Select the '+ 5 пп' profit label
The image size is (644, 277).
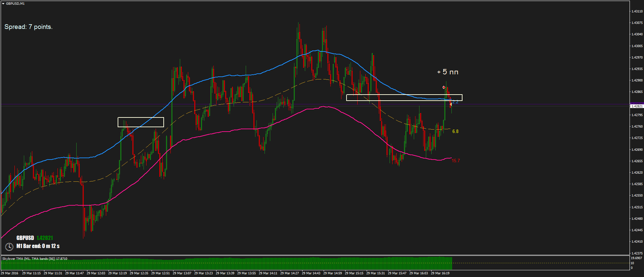pyautogui.click(x=448, y=72)
